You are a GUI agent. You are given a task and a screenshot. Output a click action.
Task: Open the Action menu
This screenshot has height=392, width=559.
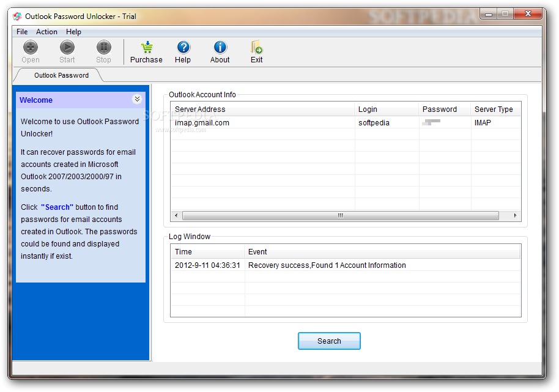46,32
